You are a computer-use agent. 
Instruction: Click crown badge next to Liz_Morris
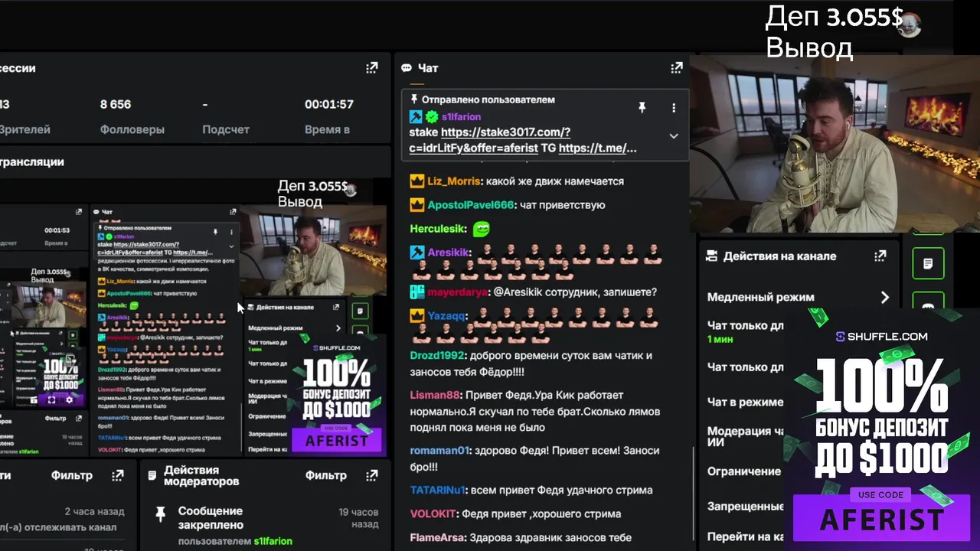coord(416,181)
